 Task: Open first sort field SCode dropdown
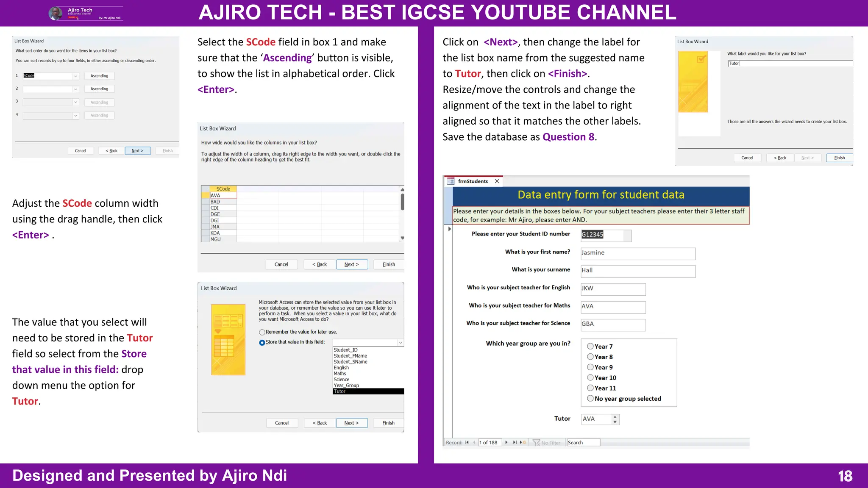click(75, 76)
